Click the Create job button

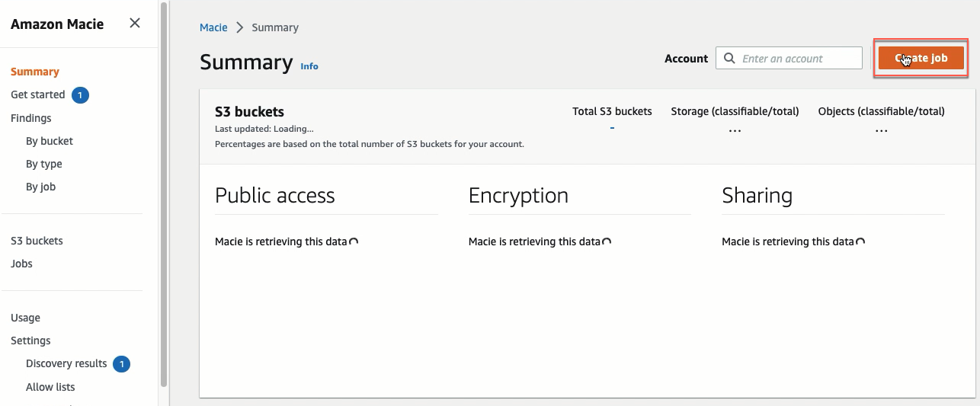(921, 58)
